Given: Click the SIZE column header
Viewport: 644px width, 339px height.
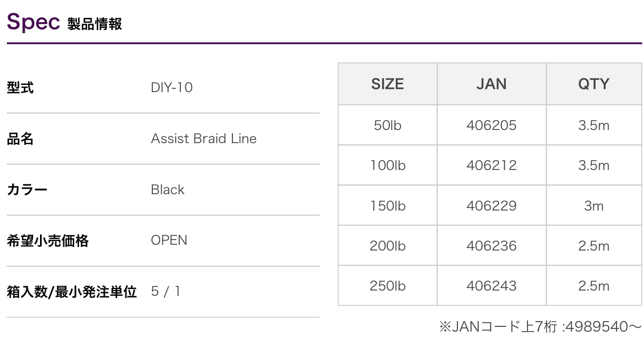Looking at the screenshot, I should tap(387, 84).
